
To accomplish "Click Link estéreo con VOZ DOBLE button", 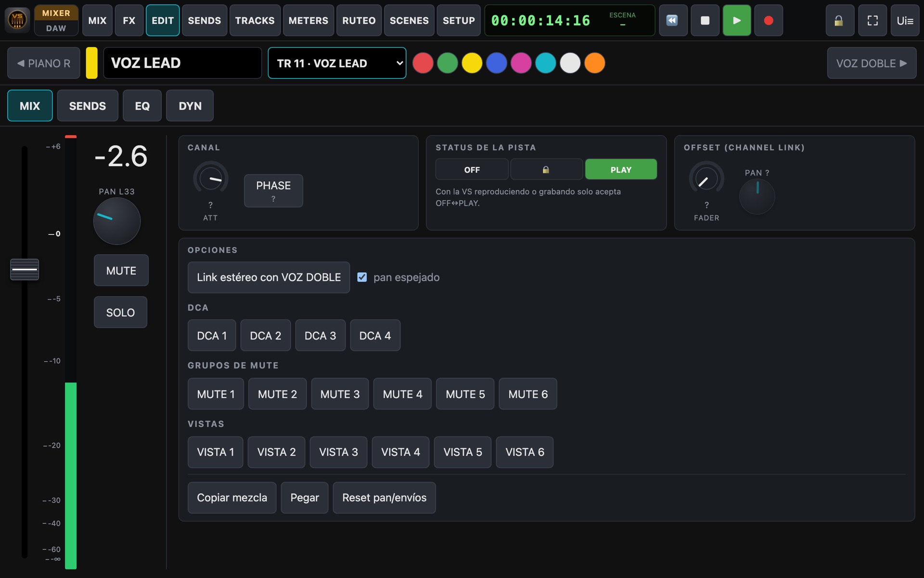I will point(269,277).
